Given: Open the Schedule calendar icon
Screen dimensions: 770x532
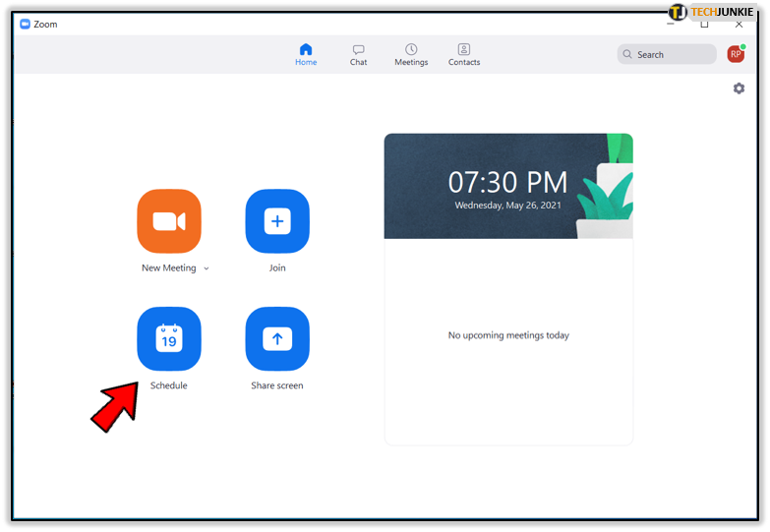Looking at the screenshot, I should [x=169, y=339].
